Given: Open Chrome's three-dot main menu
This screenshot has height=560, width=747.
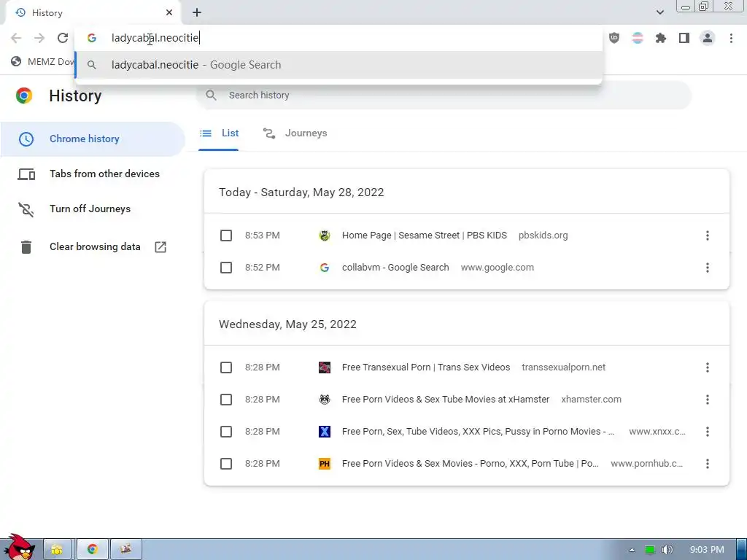Looking at the screenshot, I should (731, 38).
